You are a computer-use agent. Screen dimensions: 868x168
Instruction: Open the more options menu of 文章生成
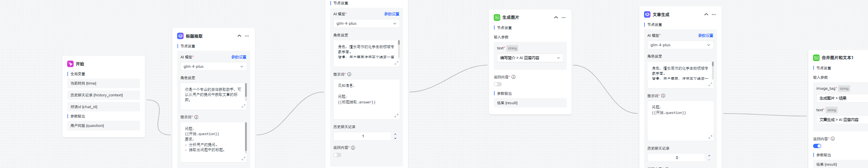[x=714, y=14]
